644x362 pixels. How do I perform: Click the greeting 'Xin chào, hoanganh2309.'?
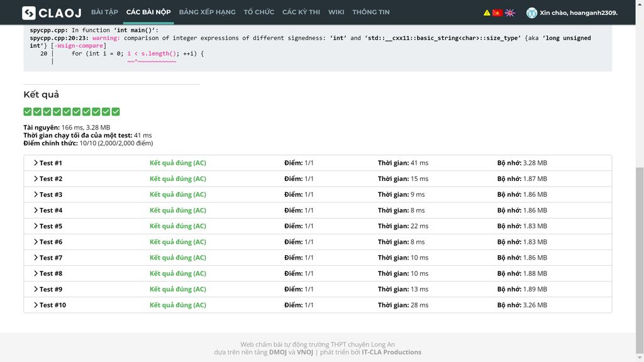pos(579,13)
